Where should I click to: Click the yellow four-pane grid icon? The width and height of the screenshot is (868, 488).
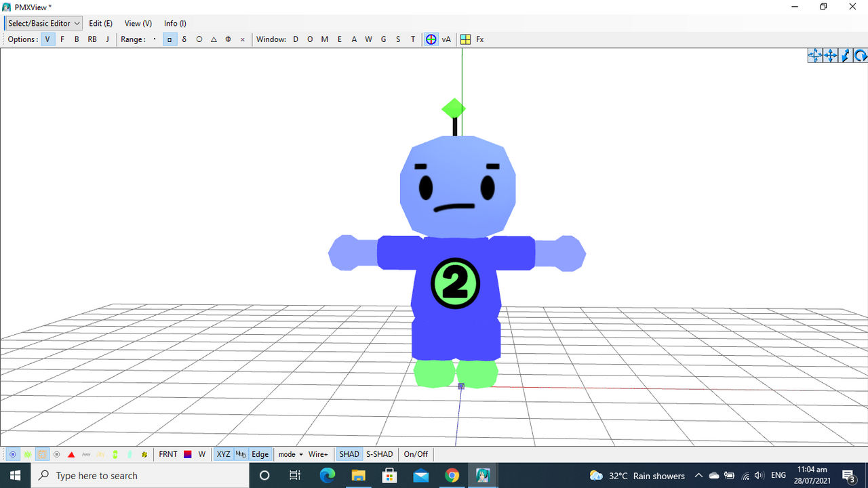point(465,39)
